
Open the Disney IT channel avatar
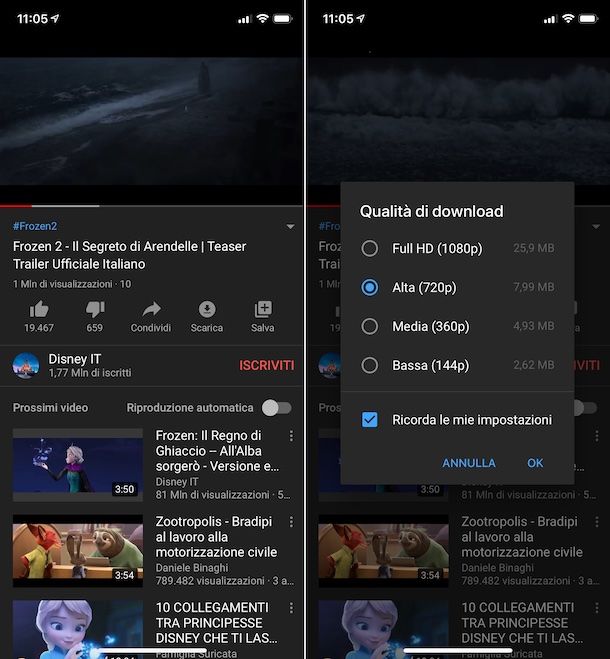(x=26, y=365)
